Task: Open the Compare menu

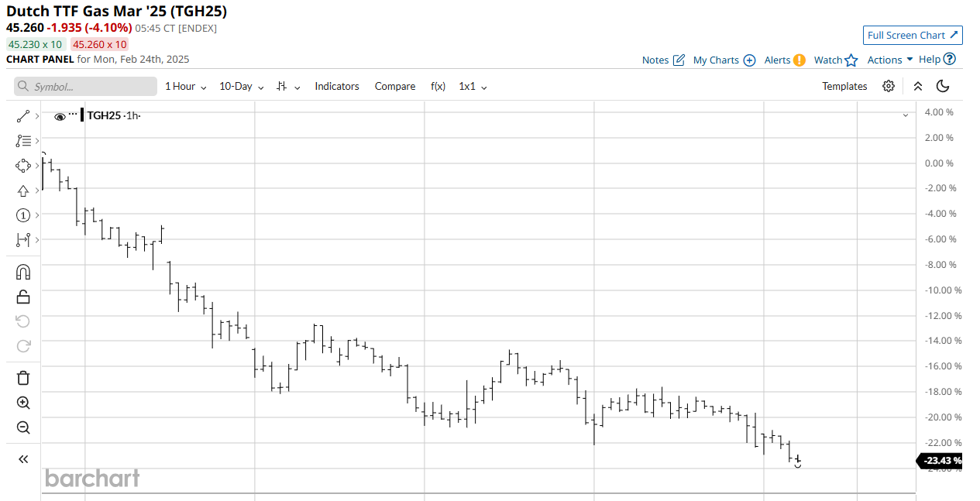Action: pos(395,86)
